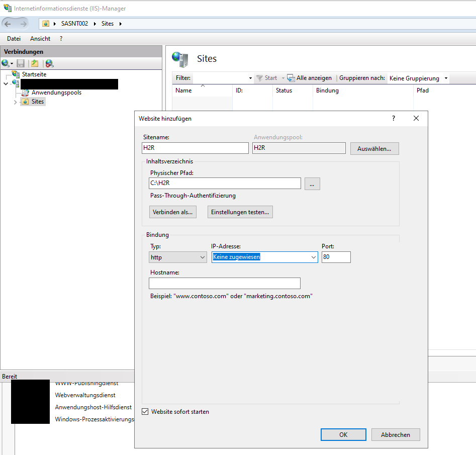Click the help question mark in dialog
The image size is (476, 455).
click(x=394, y=118)
